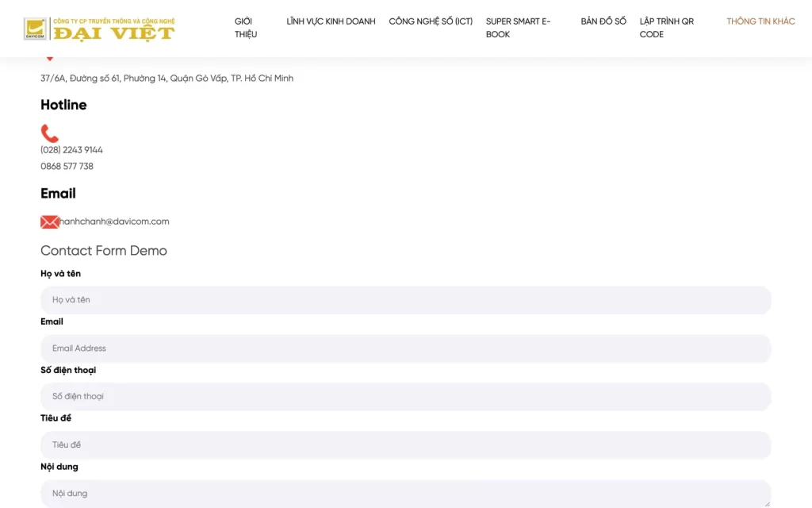
Task: Open the Giới Thiệu menu
Action: [246, 28]
